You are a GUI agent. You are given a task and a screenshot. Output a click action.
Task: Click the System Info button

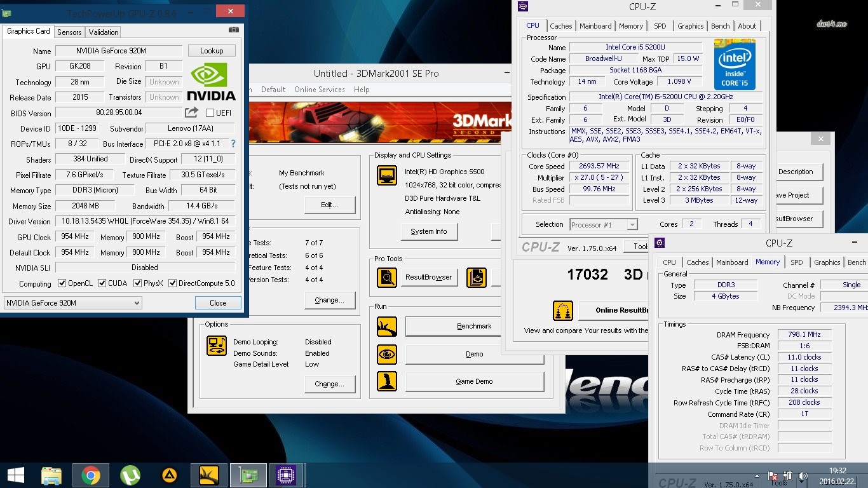tap(429, 232)
